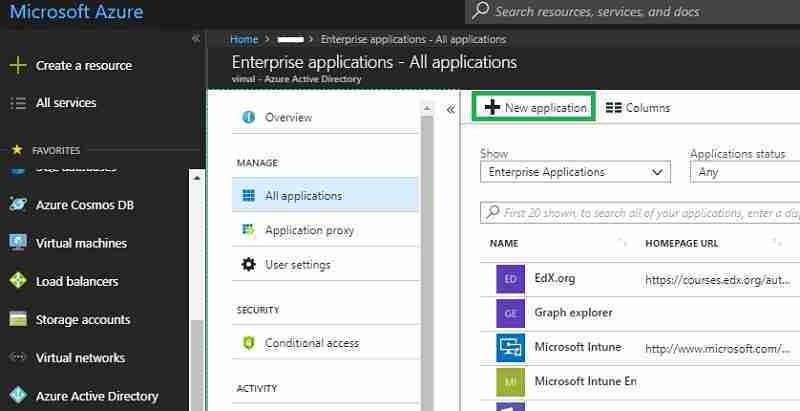Click the EdX.org purple app icon
Image resolution: width=800 pixels, height=411 pixels.
pyautogui.click(x=510, y=279)
